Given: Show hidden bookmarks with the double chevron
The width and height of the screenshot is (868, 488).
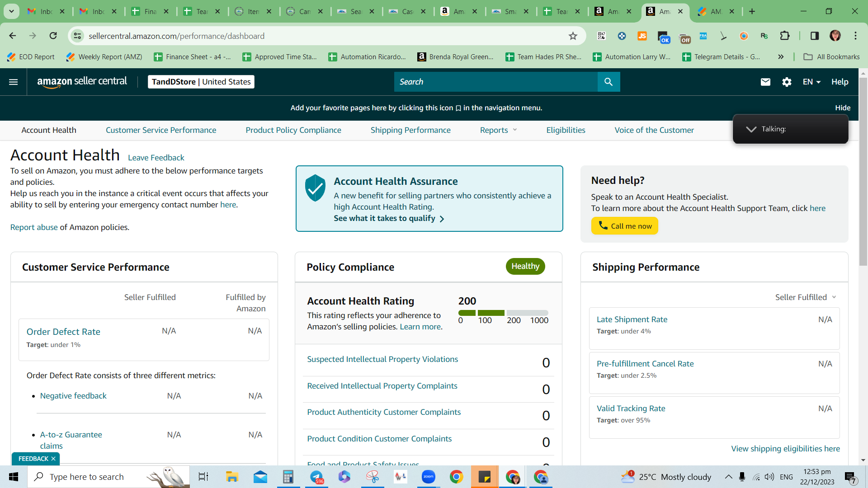Looking at the screenshot, I should (781, 56).
